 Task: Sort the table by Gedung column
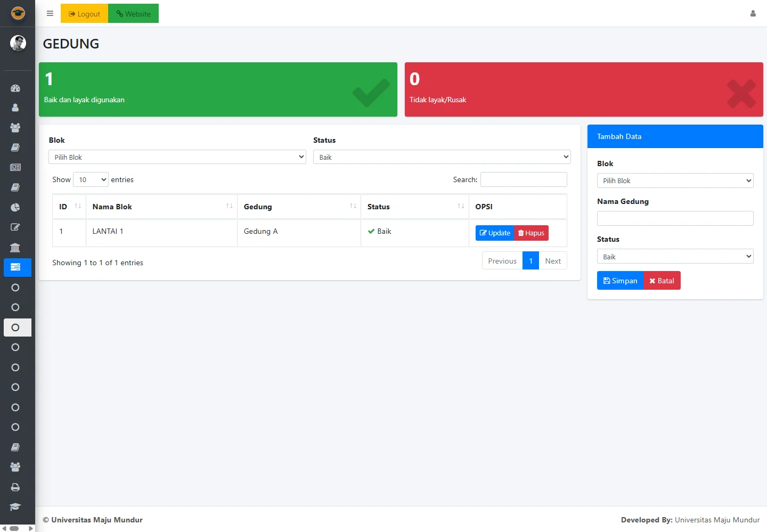tap(299, 207)
